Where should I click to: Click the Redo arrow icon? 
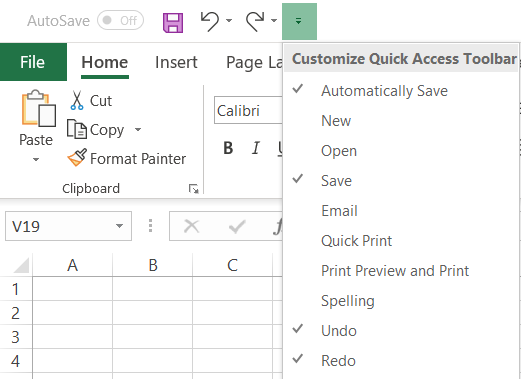[255, 21]
